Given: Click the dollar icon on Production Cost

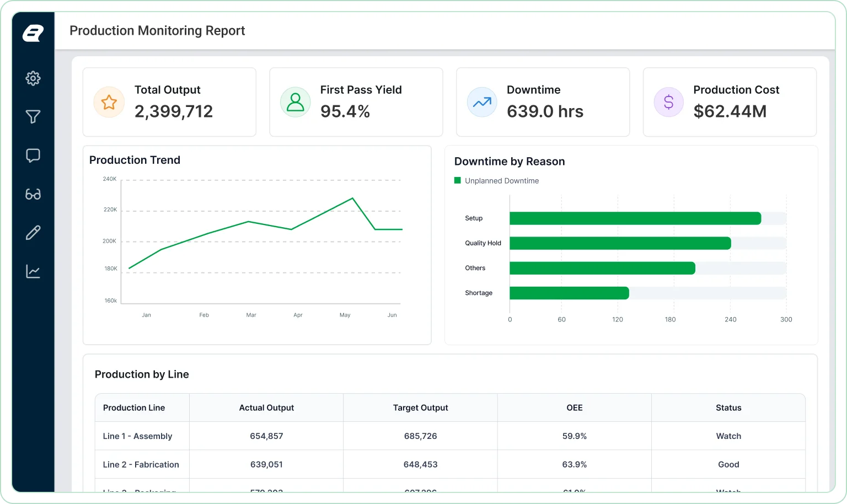Looking at the screenshot, I should 669,102.
